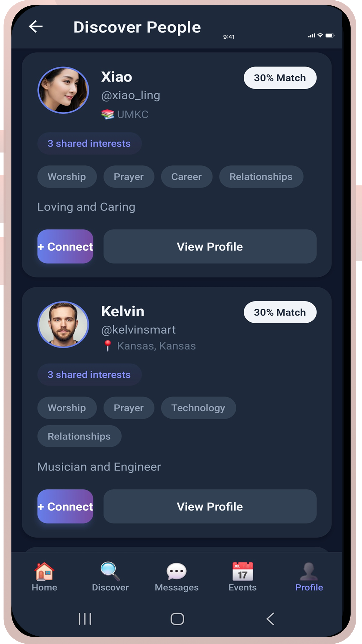Open the Profile silhouette icon

point(309,571)
